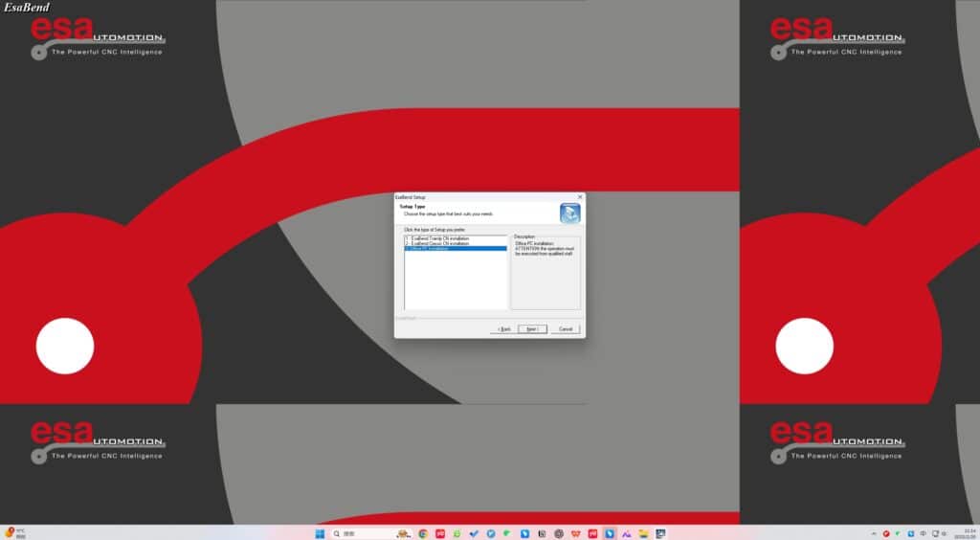Go Back in the setup wizard
The width and height of the screenshot is (980, 540).
point(503,328)
